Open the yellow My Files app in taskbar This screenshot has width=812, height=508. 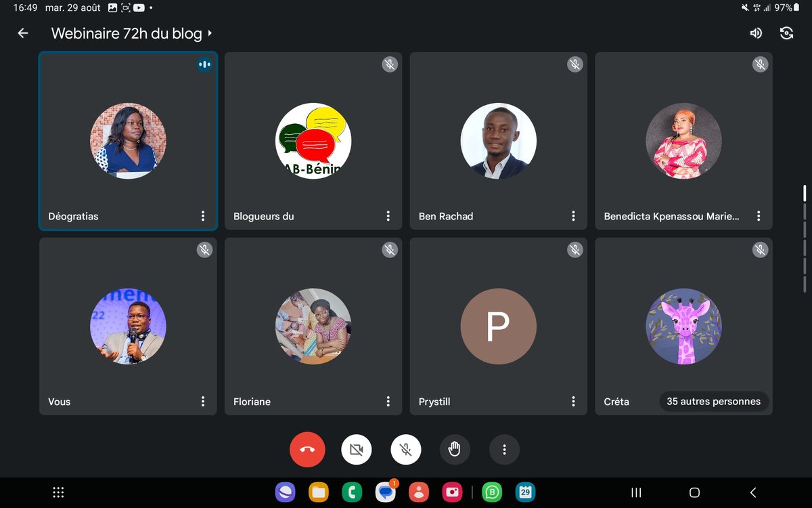click(319, 492)
